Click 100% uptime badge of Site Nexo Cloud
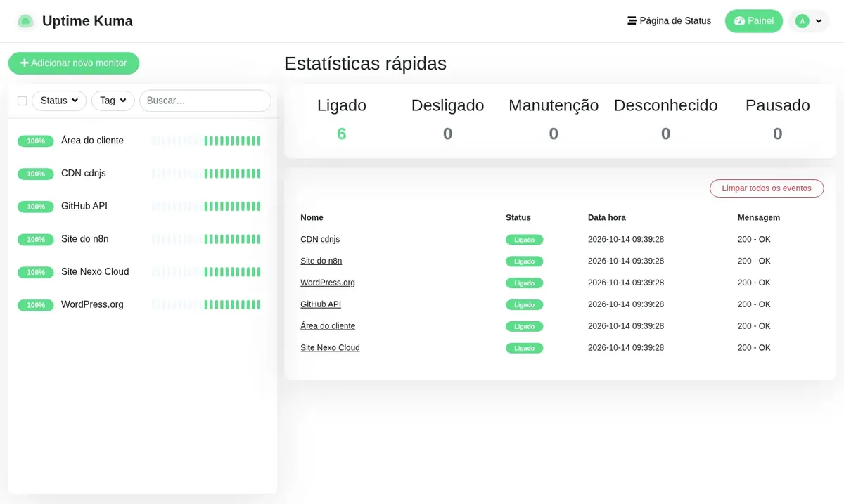This screenshot has height=504, width=844. click(x=36, y=272)
